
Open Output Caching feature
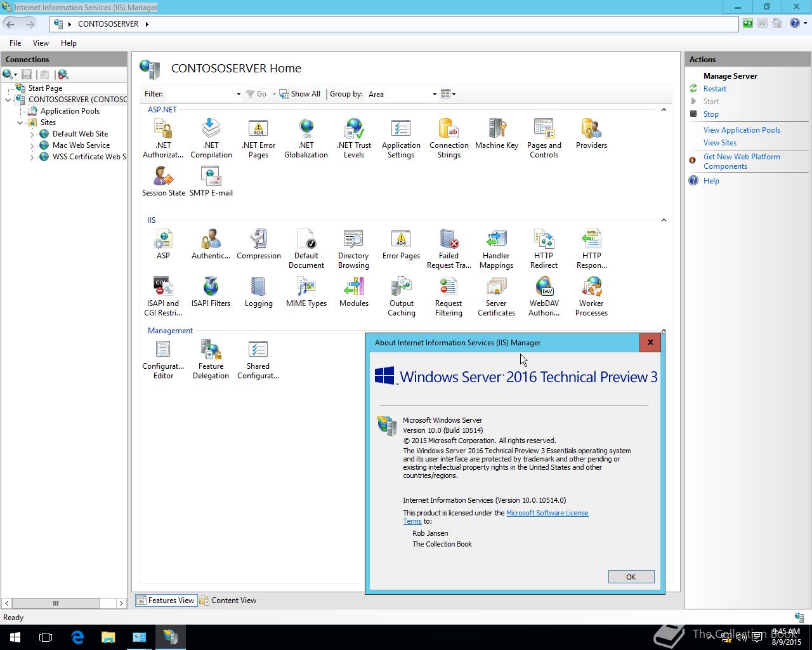tap(401, 296)
